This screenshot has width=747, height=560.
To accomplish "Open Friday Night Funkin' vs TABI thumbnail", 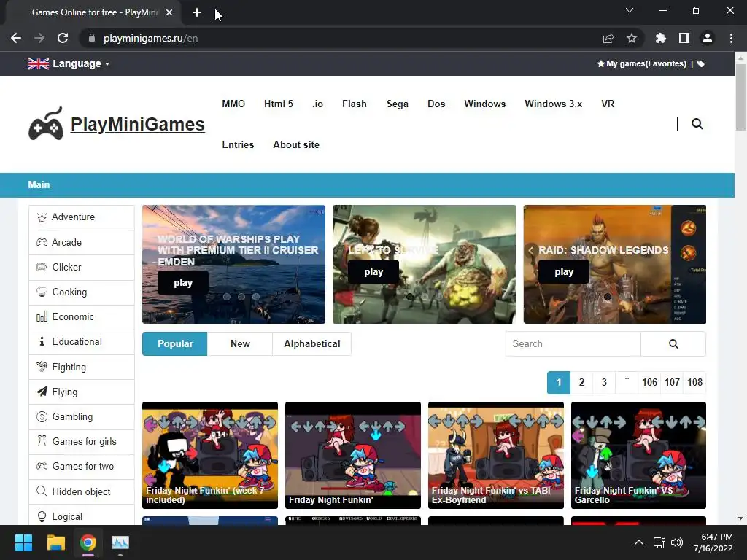I will click(x=496, y=455).
